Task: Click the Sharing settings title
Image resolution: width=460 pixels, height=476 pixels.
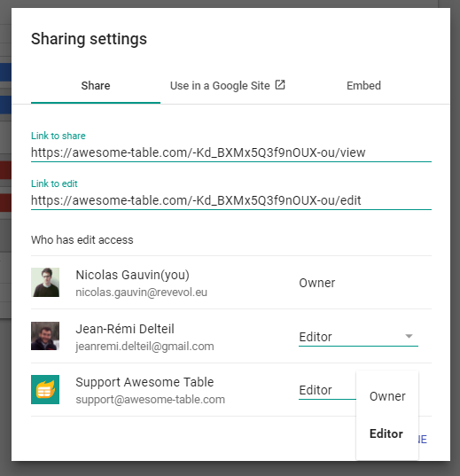Action: coord(89,39)
